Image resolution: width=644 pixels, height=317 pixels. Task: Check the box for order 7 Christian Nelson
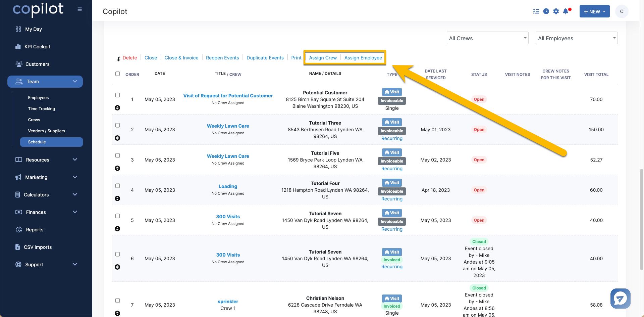(117, 301)
